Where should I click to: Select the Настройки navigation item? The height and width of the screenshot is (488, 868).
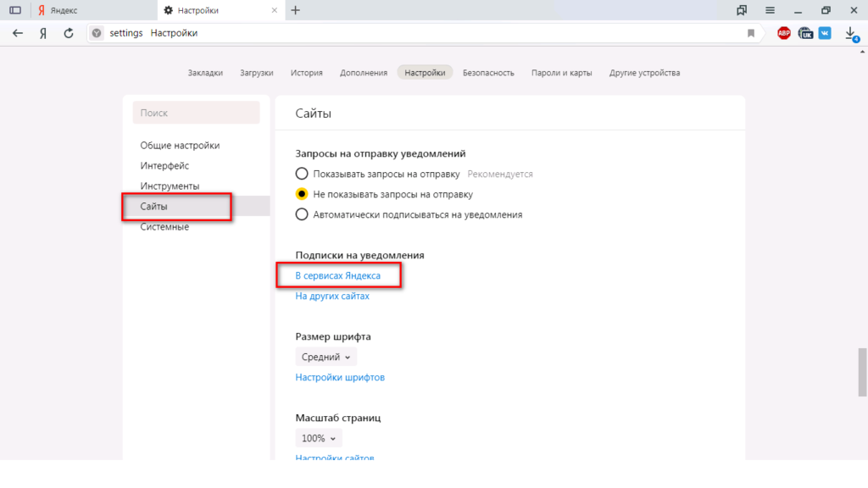coord(426,73)
